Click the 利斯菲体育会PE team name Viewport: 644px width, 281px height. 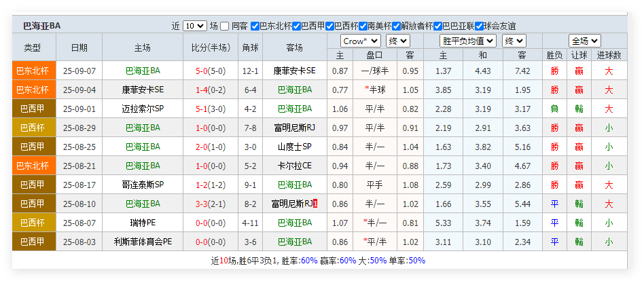pyautogui.click(x=143, y=242)
